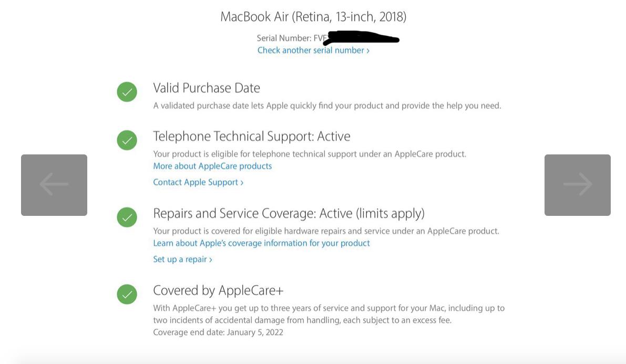The width and height of the screenshot is (626, 364).
Task: Click the chevron after Contact Apple Support
Action: [242, 183]
